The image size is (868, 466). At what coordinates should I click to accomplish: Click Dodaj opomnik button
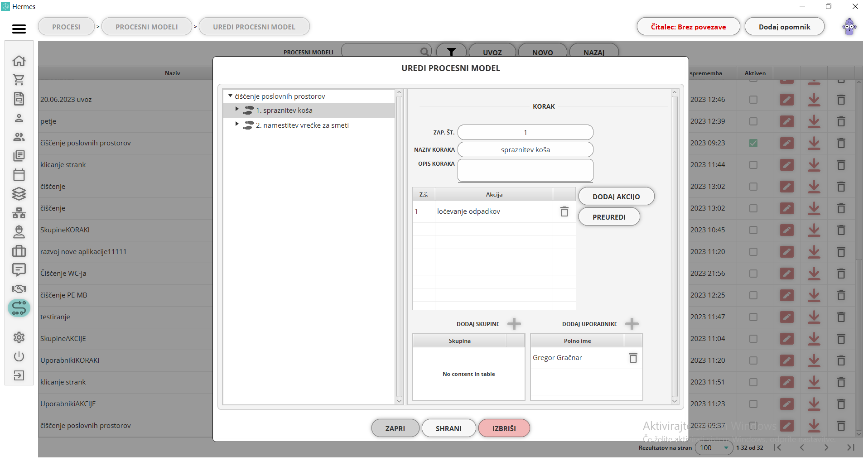[x=784, y=27]
